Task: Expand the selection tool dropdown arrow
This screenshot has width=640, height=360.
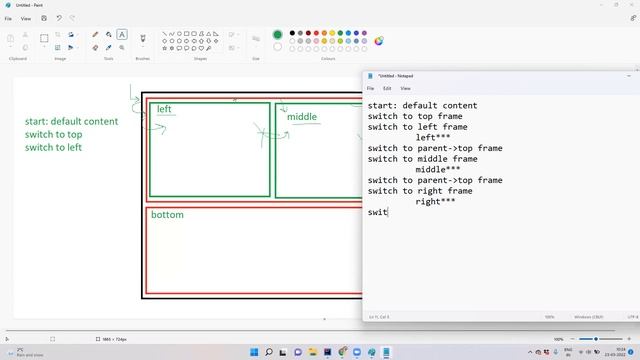Action: click(44, 47)
